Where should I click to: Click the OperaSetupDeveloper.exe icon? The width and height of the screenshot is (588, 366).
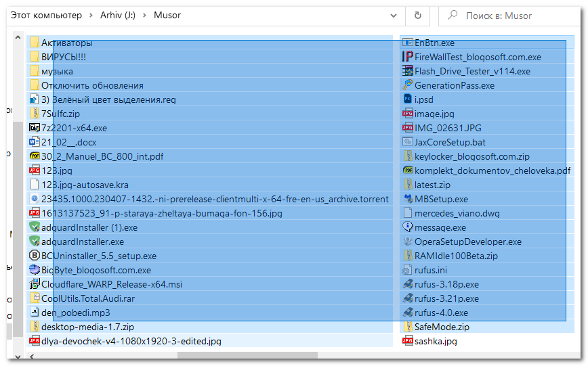[x=408, y=242]
